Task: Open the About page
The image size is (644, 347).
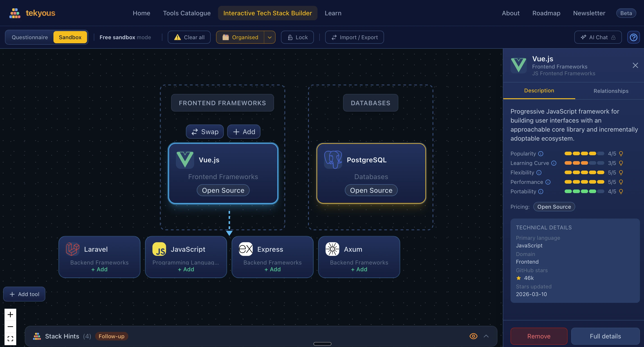Action: click(x=511, y=13)
